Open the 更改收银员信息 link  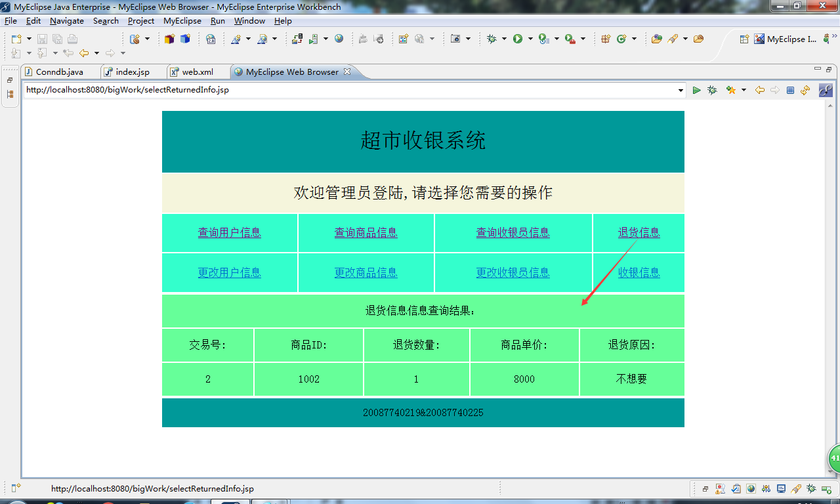coord(513,272)
